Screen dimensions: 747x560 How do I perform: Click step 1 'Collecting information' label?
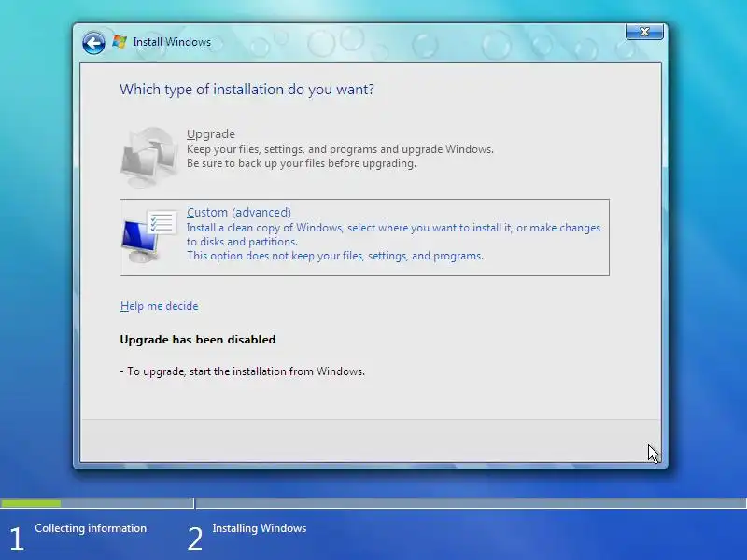pos(91,528)
